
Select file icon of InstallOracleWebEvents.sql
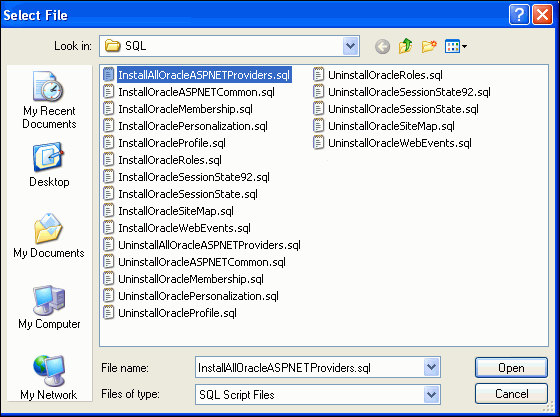108,228
